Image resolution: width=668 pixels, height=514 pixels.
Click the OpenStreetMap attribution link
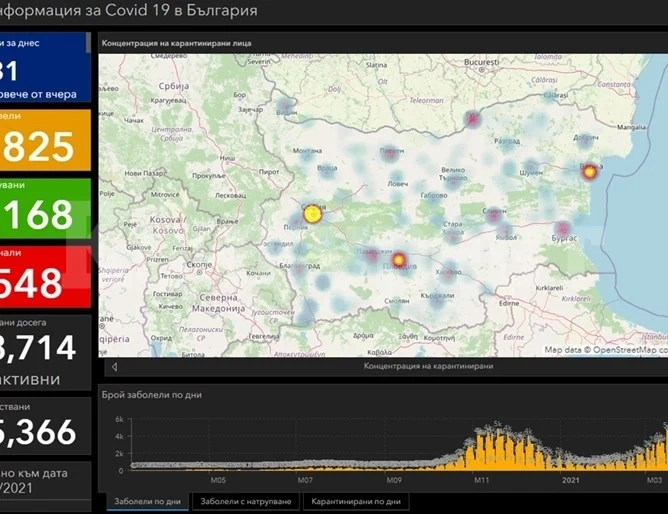[x=625, y=350]
